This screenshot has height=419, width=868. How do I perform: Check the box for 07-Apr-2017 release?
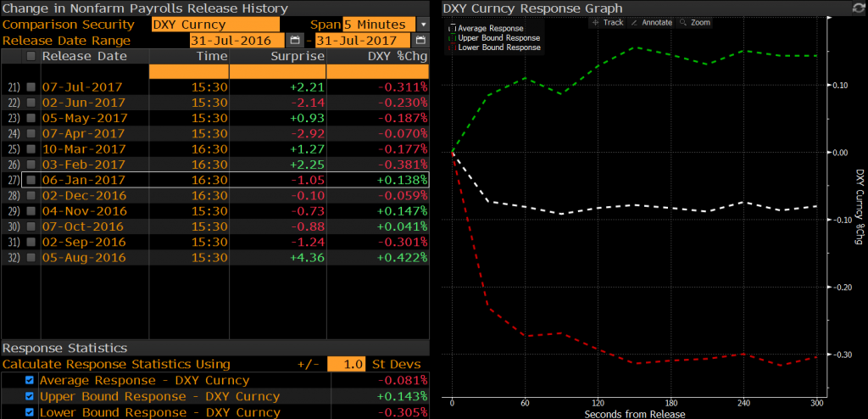[31, 133]
